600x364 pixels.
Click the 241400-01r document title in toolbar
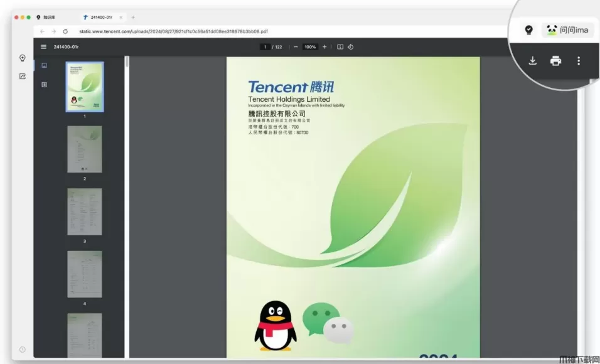(66, 46)
